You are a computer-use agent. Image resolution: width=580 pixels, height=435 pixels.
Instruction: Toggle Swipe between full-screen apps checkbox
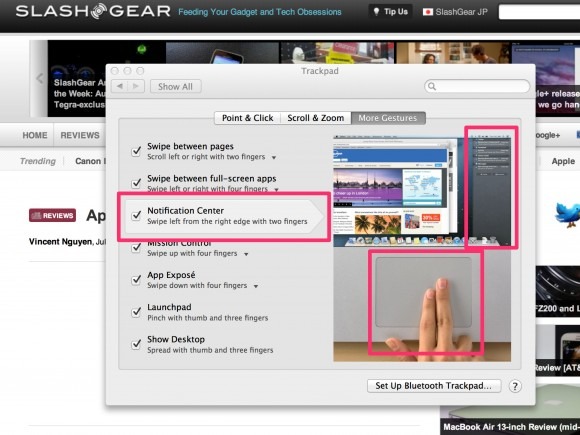136,183
